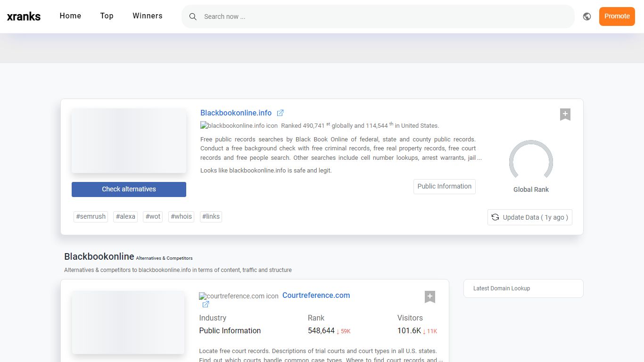Select the #alexa tag
The height and width of the screenshot is (362, 644).
(125, 217)
